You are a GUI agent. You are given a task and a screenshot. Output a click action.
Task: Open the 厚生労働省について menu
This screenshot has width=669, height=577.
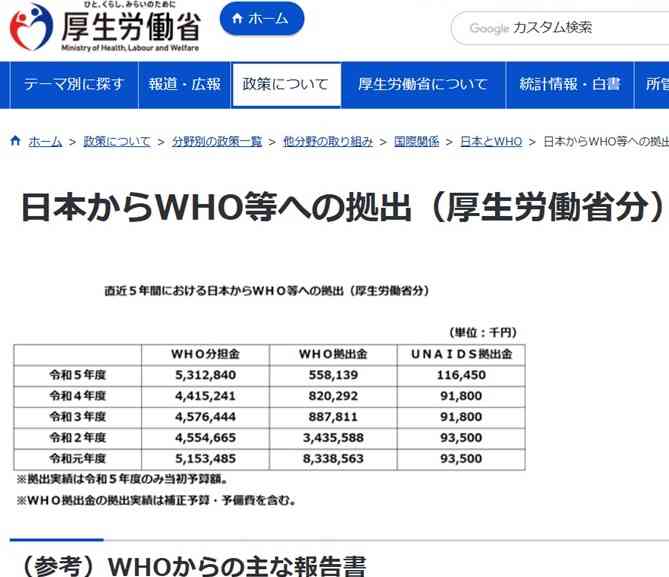(x=423, y=85)
